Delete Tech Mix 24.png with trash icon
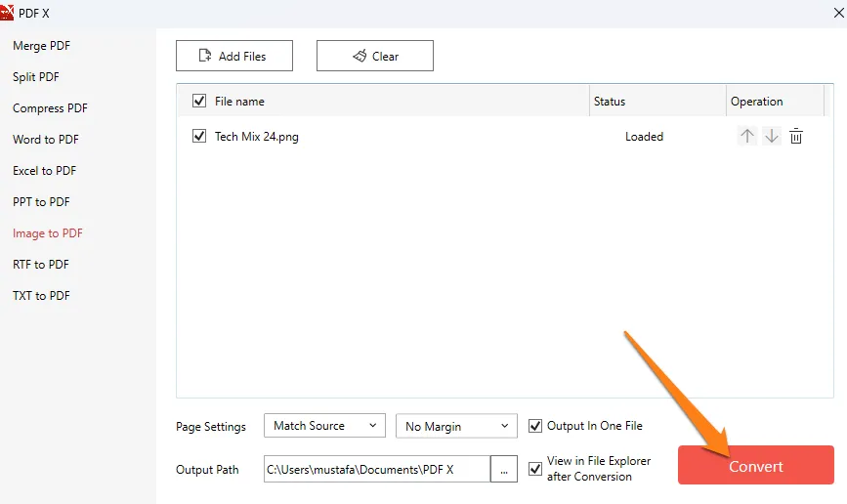The height and width of the screenshot is (504, 847). pyautogui.click(x=795, y=136)
